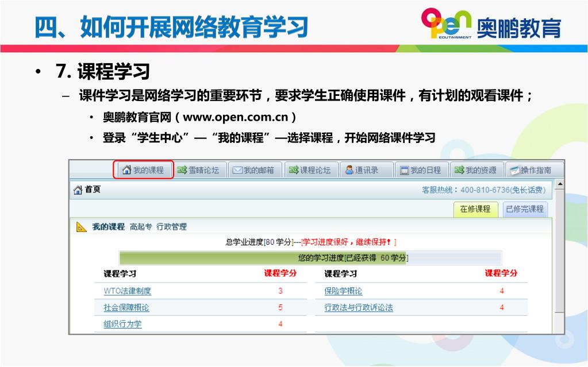This screenshot has height=367, width=588.
Task: Open the 我的日程 tab
Action: tap(421, 170)
